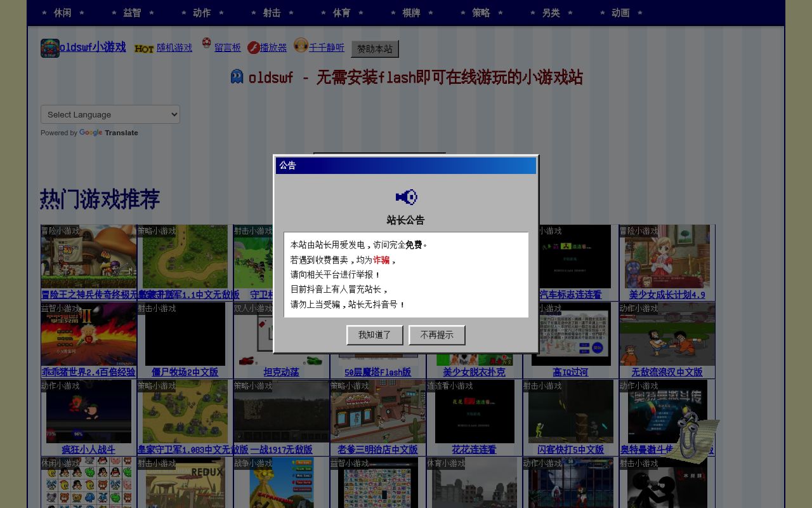Open the 闪客快打5中文版 link
812x508 pixels.
[x=570, y=450]
